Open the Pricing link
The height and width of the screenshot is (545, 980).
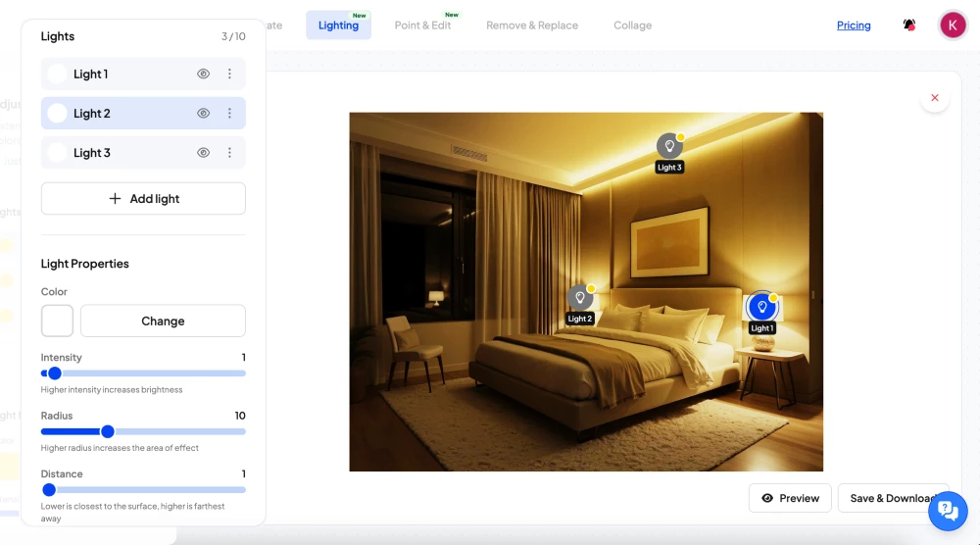(854, 25)
